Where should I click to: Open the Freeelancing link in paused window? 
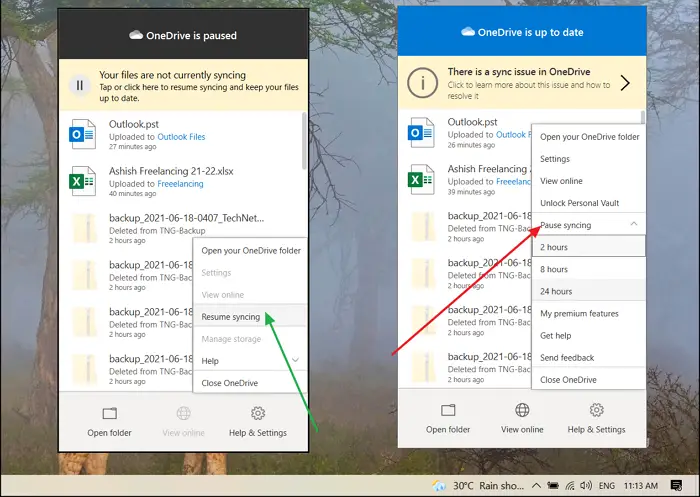[180, 184]
